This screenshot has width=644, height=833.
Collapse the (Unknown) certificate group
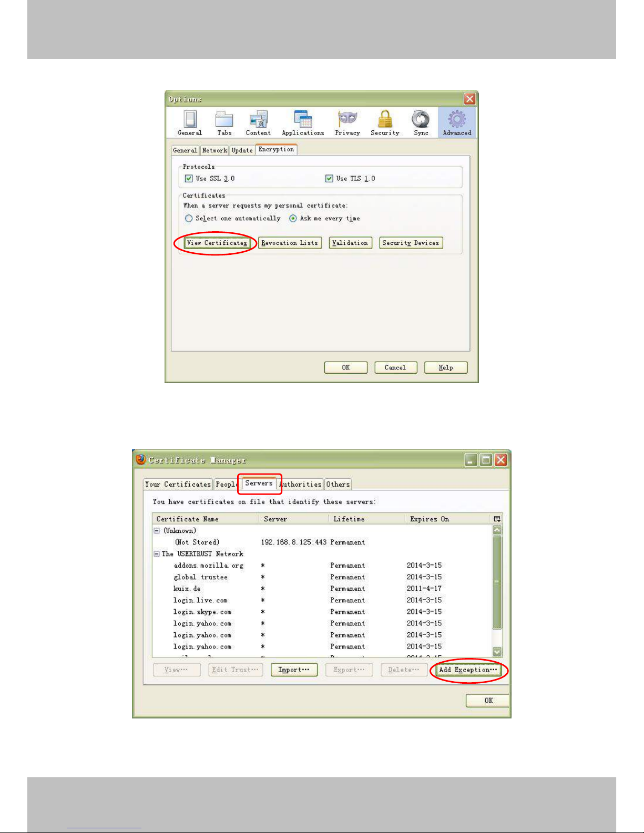coord(157,531)
